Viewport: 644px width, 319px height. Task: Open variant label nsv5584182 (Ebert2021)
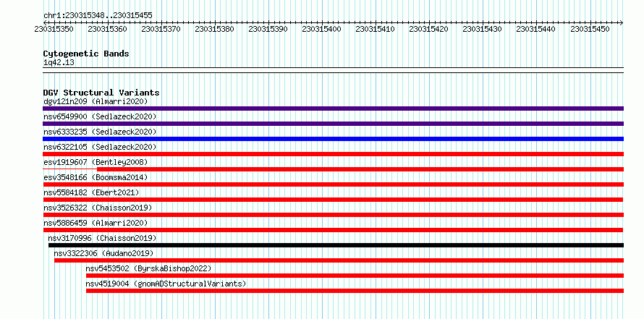coord(91,192)
